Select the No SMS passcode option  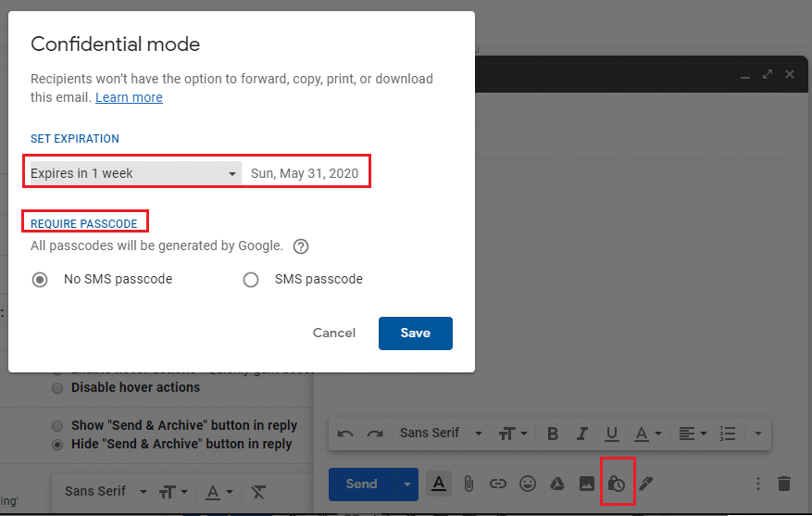point(40,280)
